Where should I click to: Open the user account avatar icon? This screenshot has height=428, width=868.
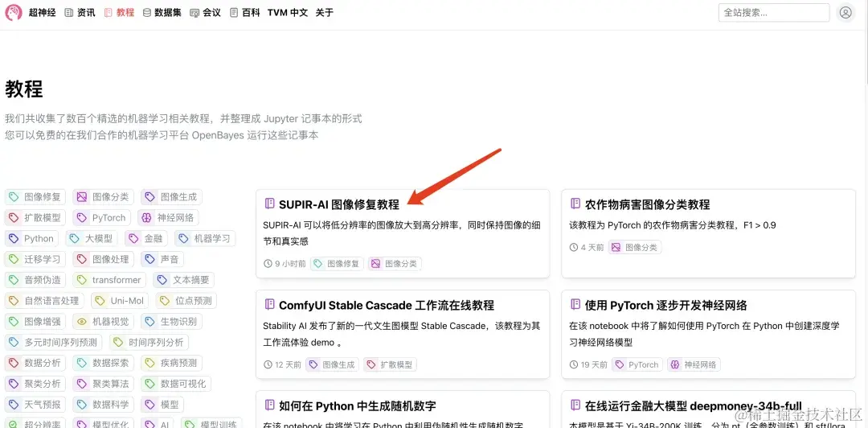[x=845, y=13]
